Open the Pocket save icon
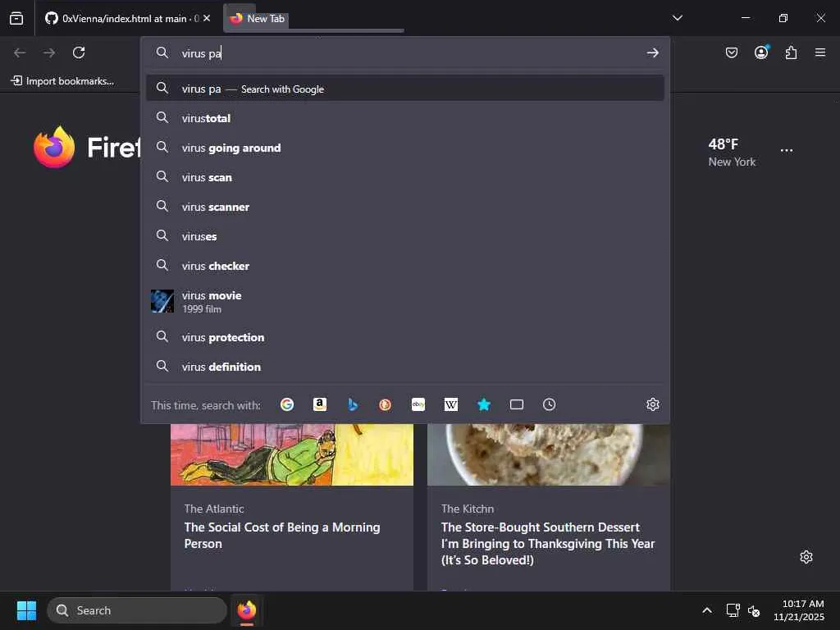This screenshot has width=840, height=630. pos(731,52)
